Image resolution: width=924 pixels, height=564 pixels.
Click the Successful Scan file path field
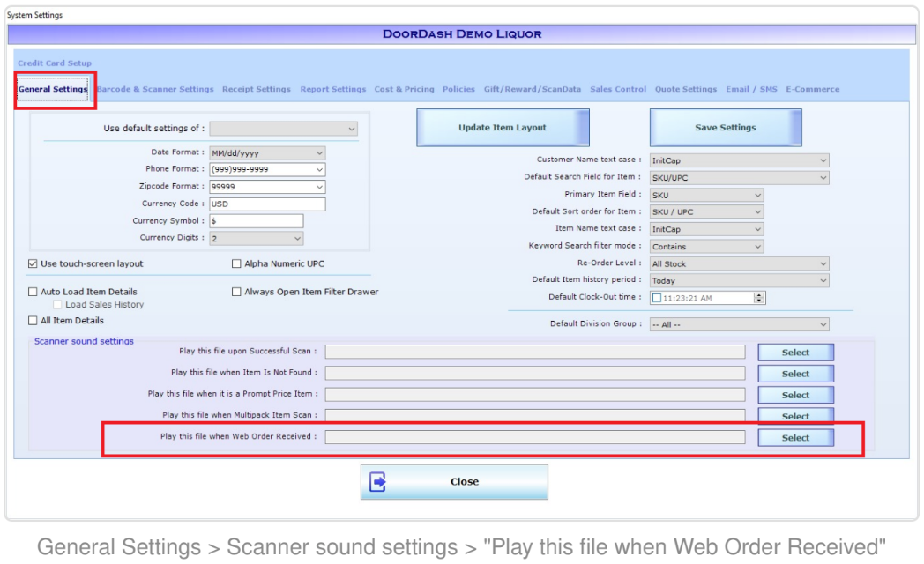coord(535,352)
